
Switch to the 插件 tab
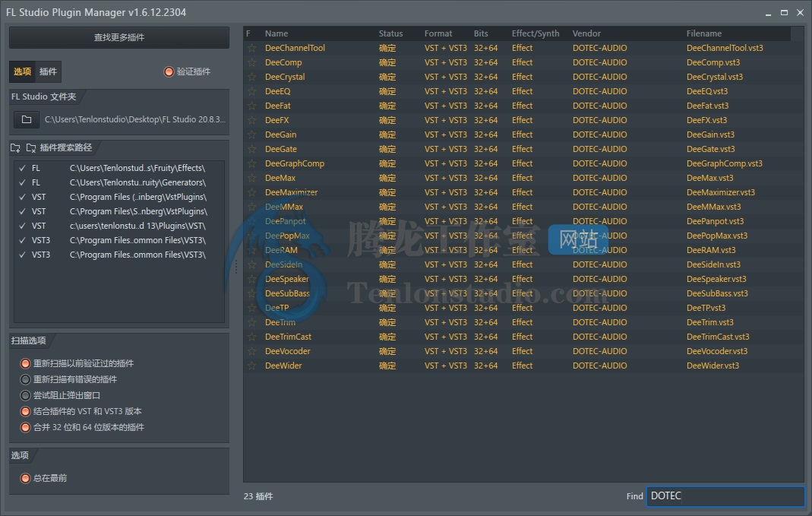pos(48,71)
